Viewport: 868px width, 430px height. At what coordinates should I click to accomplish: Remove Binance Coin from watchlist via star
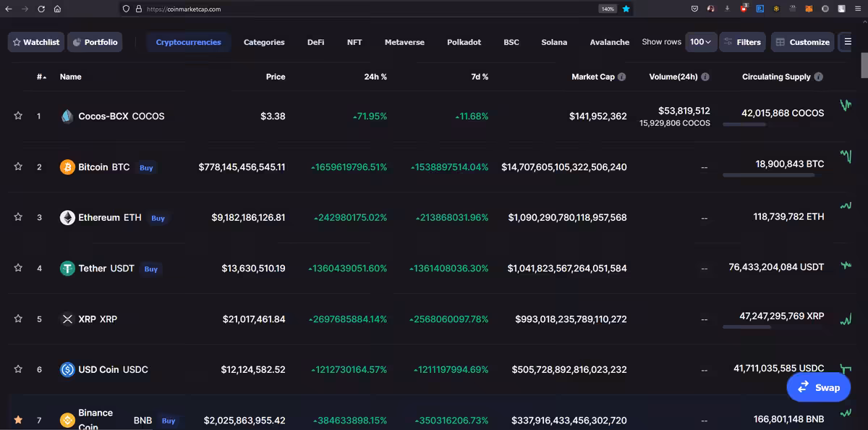(x=18, y=420)
